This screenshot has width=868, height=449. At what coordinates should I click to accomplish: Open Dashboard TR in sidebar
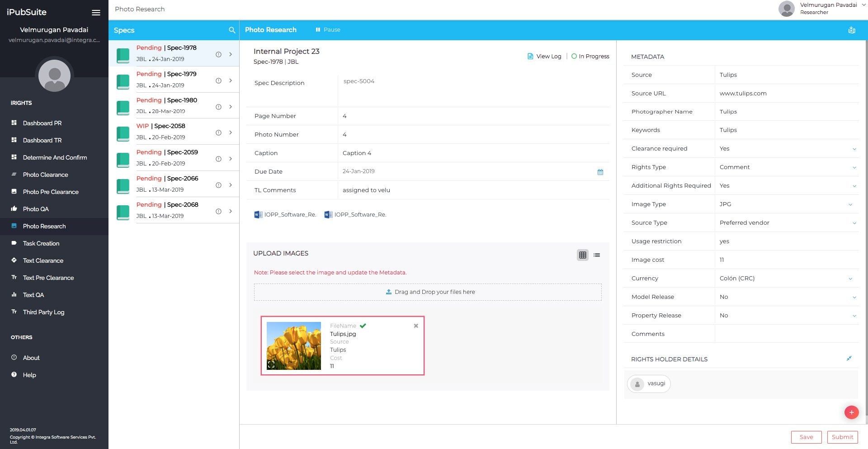54,140
